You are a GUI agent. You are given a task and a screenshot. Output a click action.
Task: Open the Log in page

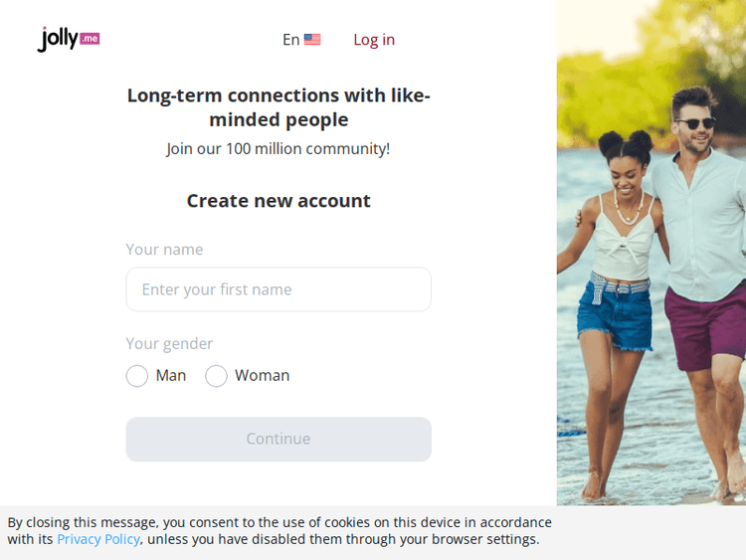coord(374,40)
